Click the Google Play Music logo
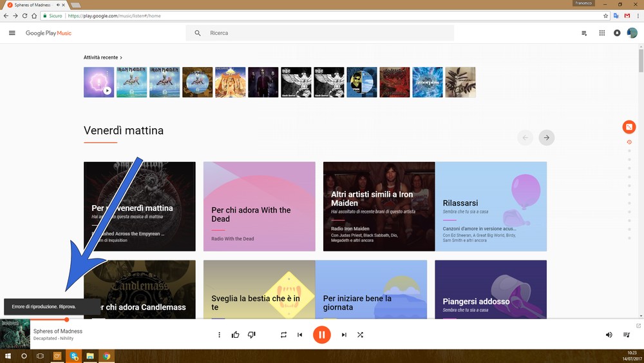The image size is (644, 363). tap(48, 33)
